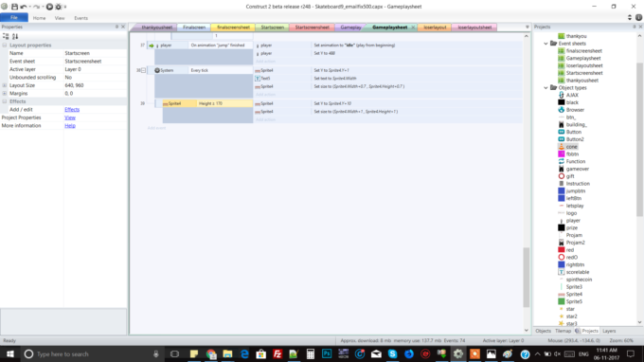Viewport: 644px width, 362px height.
Task: Open Photoshop from the taskbar
Action: tap(327, 353)
